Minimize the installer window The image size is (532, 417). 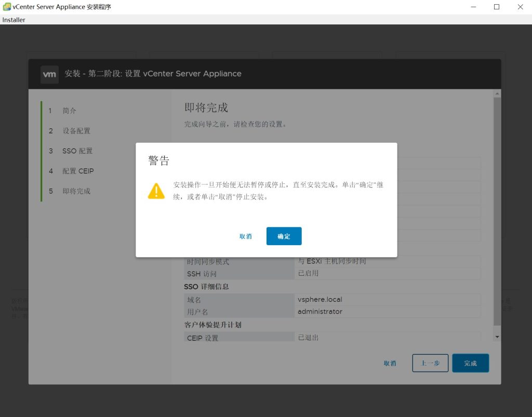click(473, 7)
